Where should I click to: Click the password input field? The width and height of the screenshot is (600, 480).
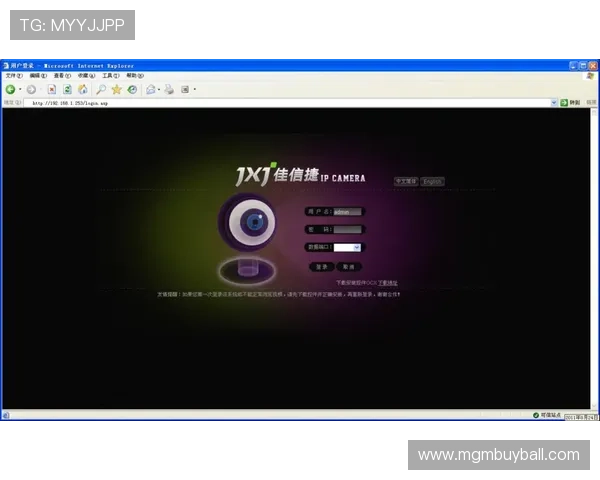(x=347, y=230)
